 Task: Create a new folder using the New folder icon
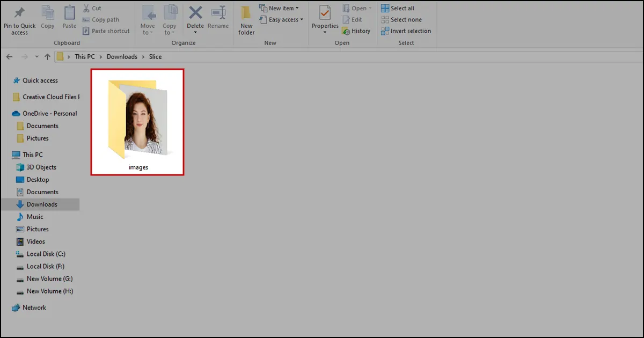246,19
